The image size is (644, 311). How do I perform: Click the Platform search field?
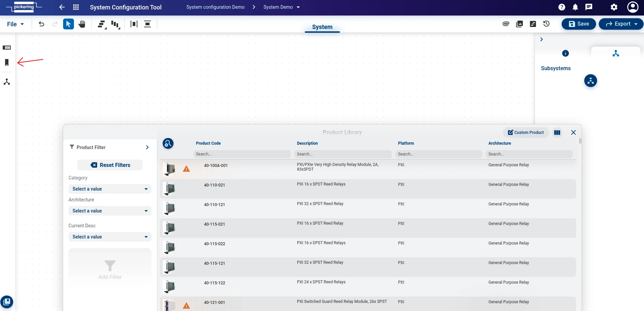(439, 154)
